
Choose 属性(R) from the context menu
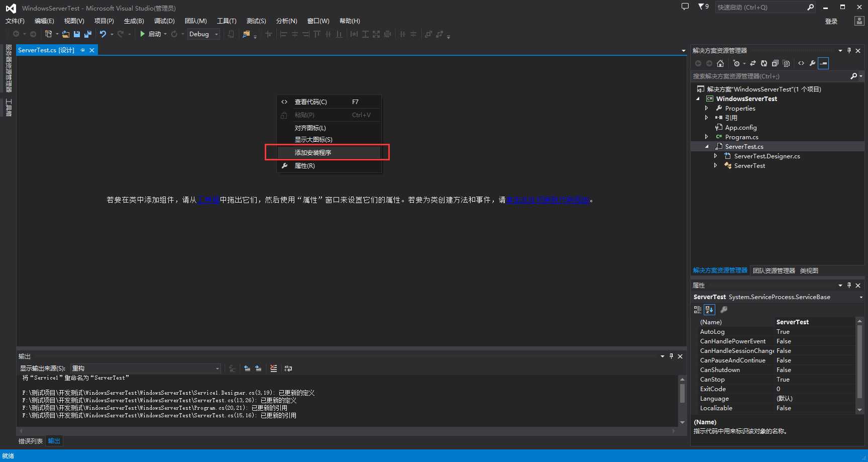(329, 166)
